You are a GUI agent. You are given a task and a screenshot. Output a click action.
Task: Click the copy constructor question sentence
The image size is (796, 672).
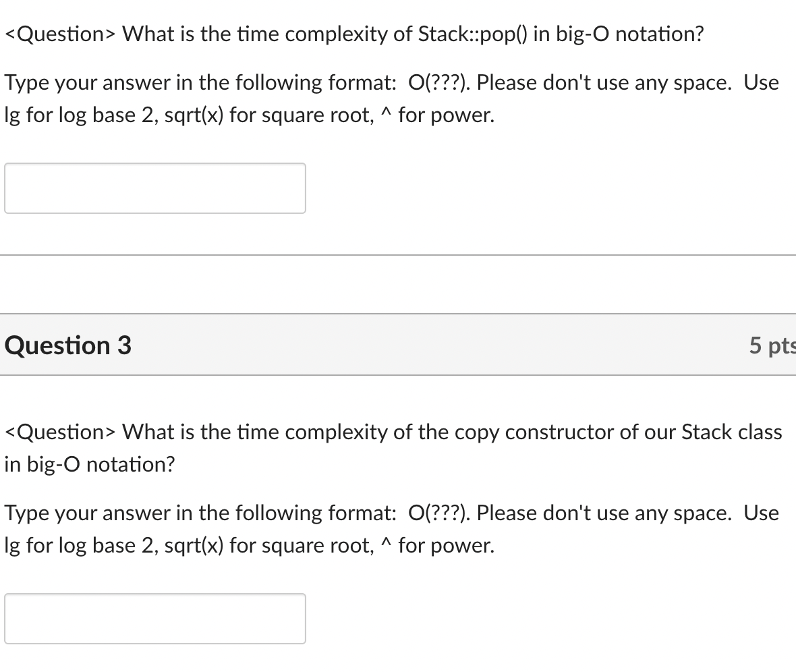(x=393, y=448)
